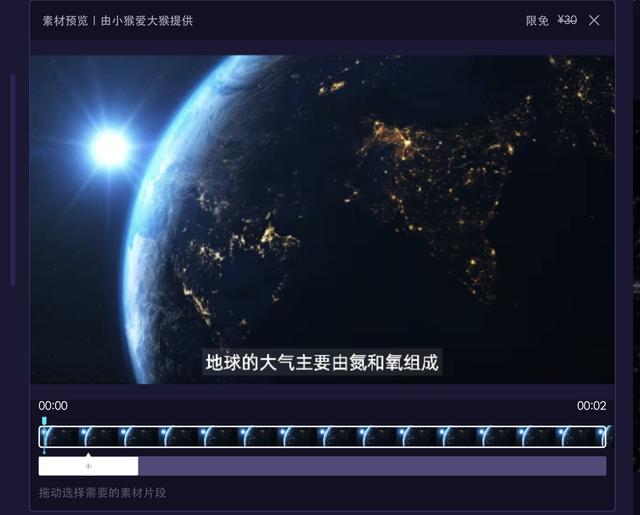
Task: Close the material preview dialog
Action: [x=594, y=20]
